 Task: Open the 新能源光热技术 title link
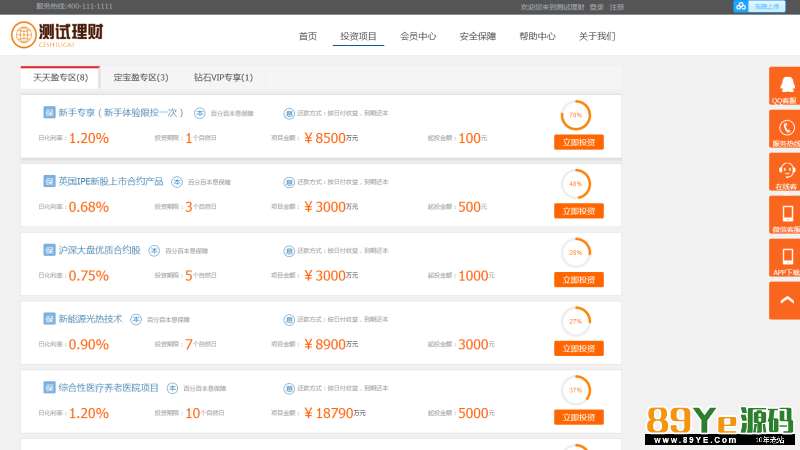click(90, 319)
